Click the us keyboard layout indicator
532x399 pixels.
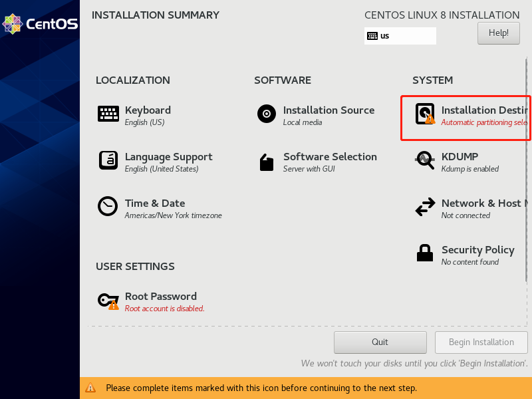click(x=400, y=36)
